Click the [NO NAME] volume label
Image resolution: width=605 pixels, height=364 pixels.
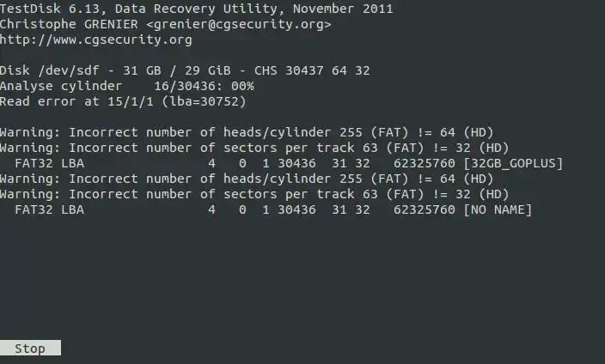(x=498, y=209)
